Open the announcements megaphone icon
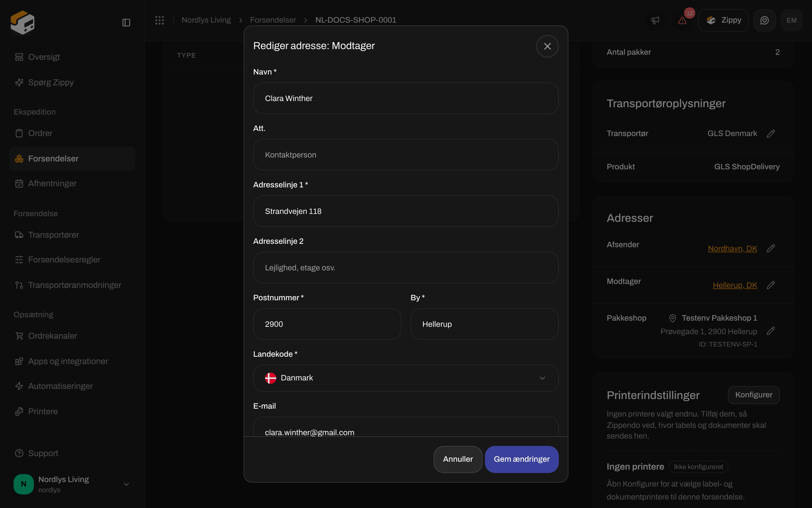 point(655,20)
